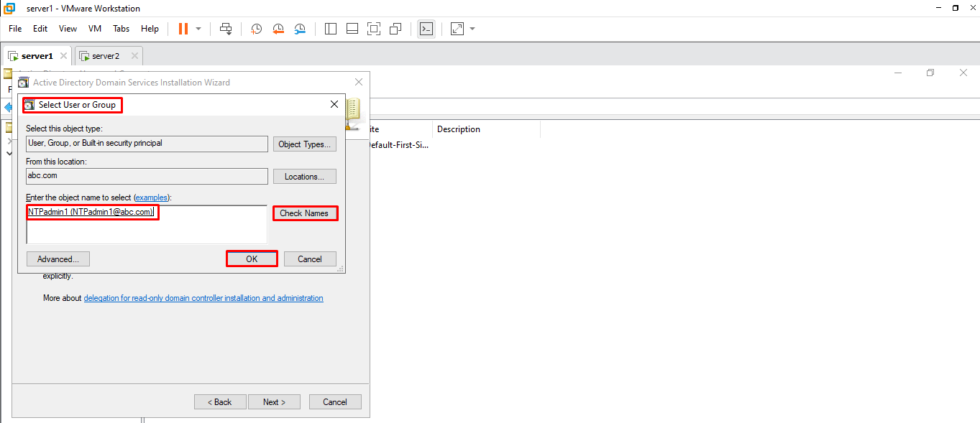Close the server1 tab
Viewport: 980px width, 423px height.
(63, 56)
